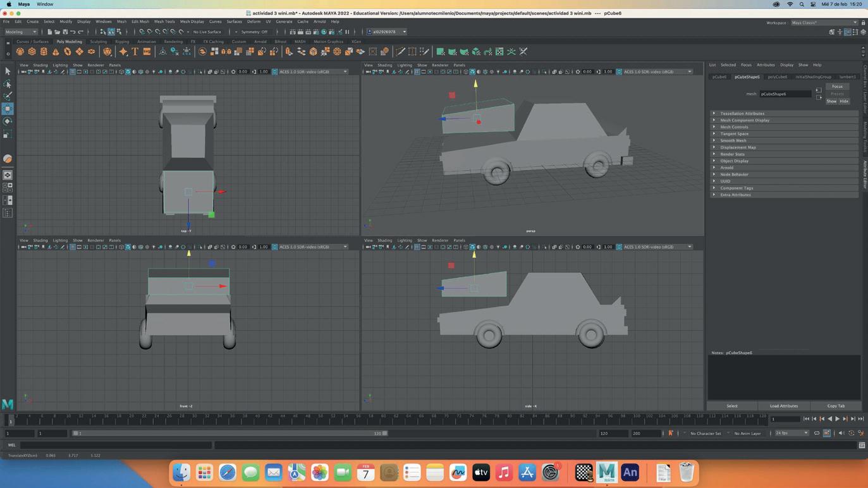Click the save scene icon in the status line
Viewport: 868px width, 488px height.
64,32
